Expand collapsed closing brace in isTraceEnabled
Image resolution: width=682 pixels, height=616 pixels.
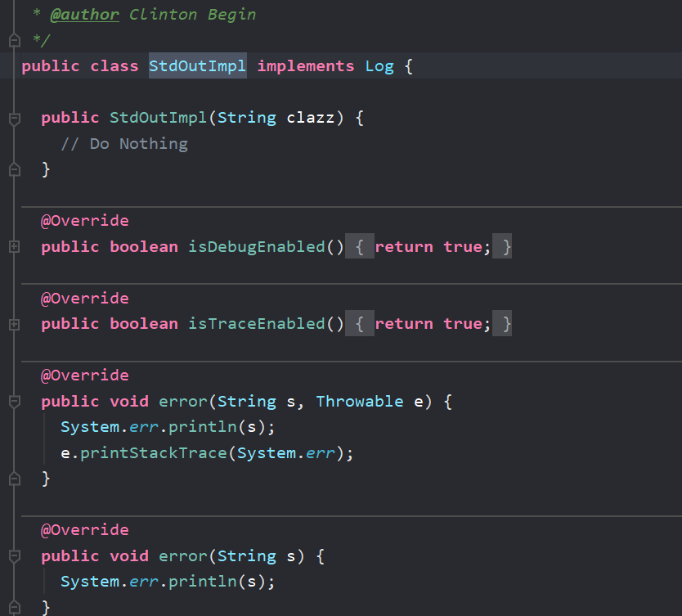(502, 323)
